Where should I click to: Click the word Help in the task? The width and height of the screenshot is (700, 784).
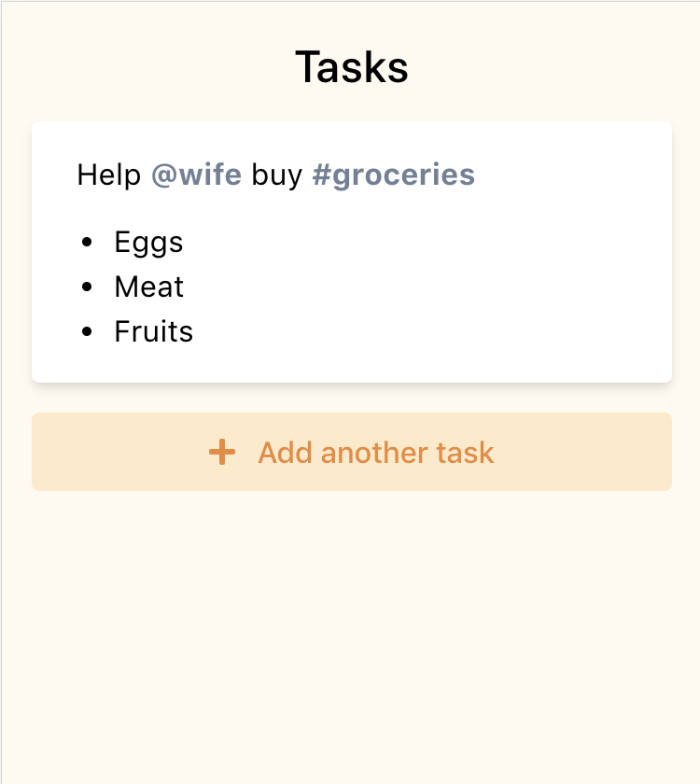108,175
